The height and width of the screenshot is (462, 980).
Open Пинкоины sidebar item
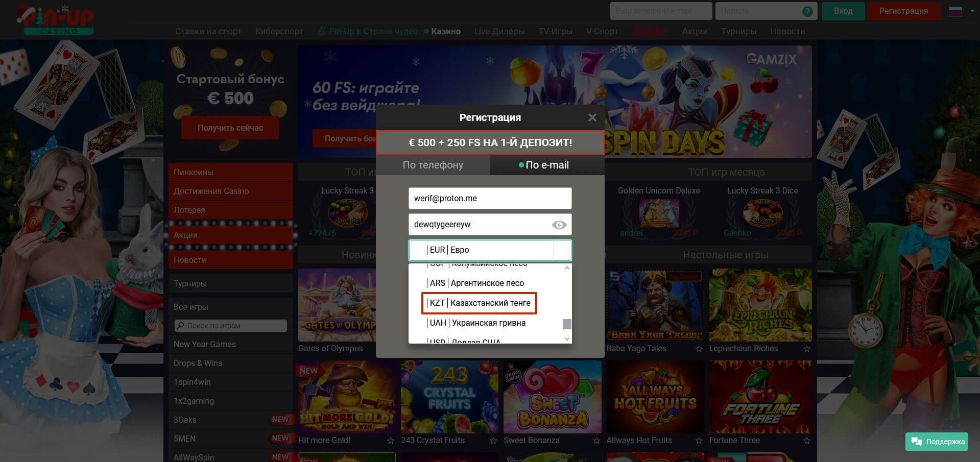pyautogui.click(x=231, y=173)
